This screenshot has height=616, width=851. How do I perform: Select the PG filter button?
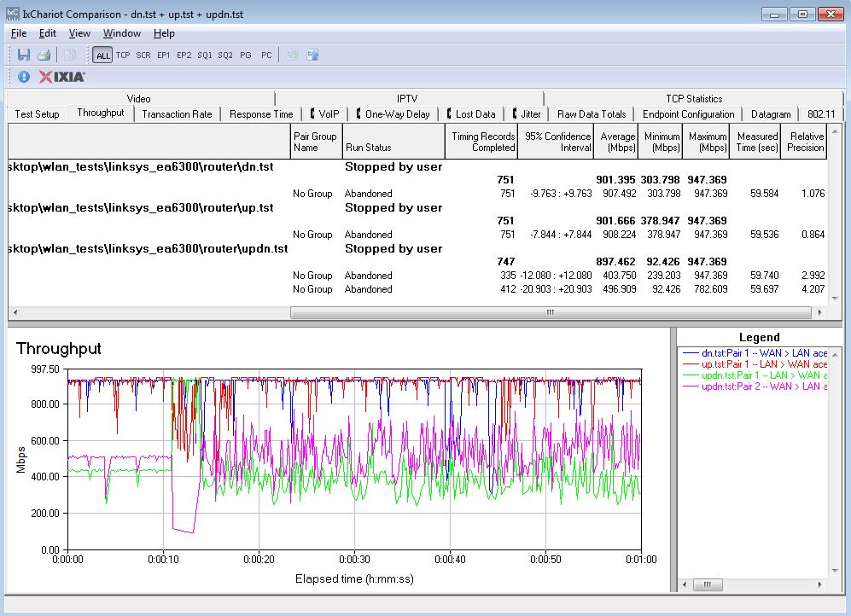246,55
